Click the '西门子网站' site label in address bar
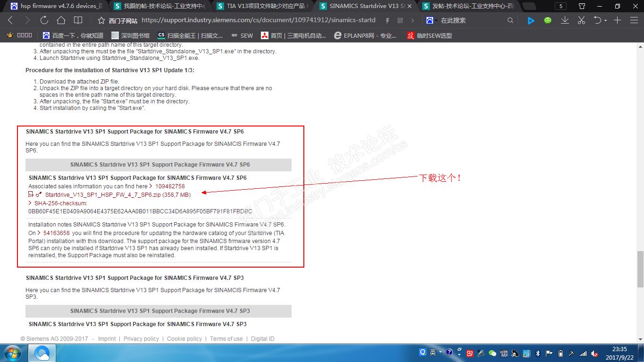 coord(123,21)
